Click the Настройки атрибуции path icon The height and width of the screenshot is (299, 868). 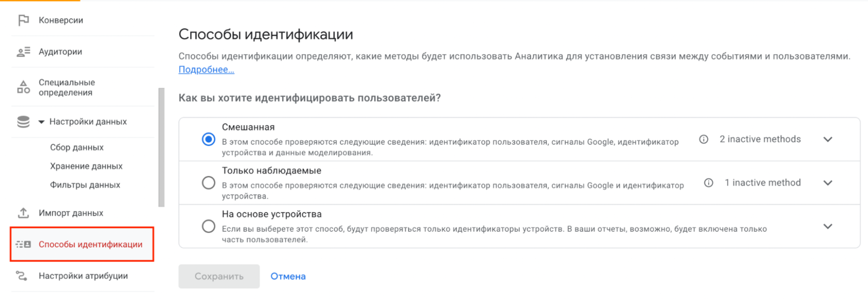[22, 276]
